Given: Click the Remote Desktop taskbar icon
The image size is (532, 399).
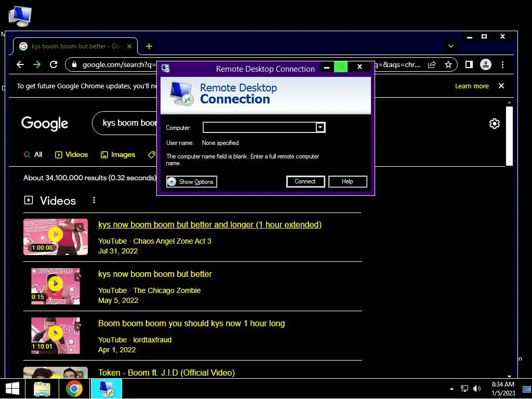Looking at the screenshot, I should pyautogui.click(x=106, y=389).
